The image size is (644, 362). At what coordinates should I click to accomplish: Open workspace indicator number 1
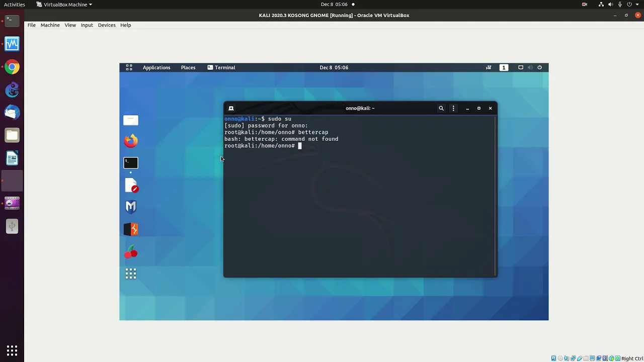coord(504,67)
